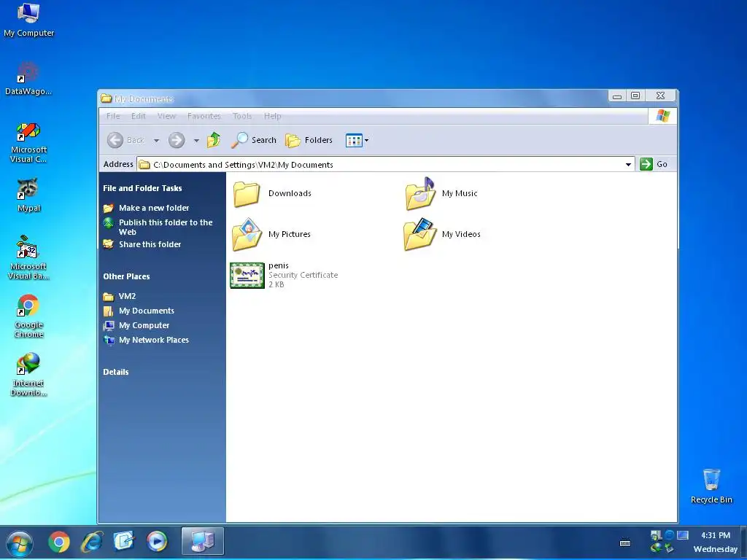Viewport: 747px width, 560px height.
Task: Open the View menu
Action: [166, 116]
